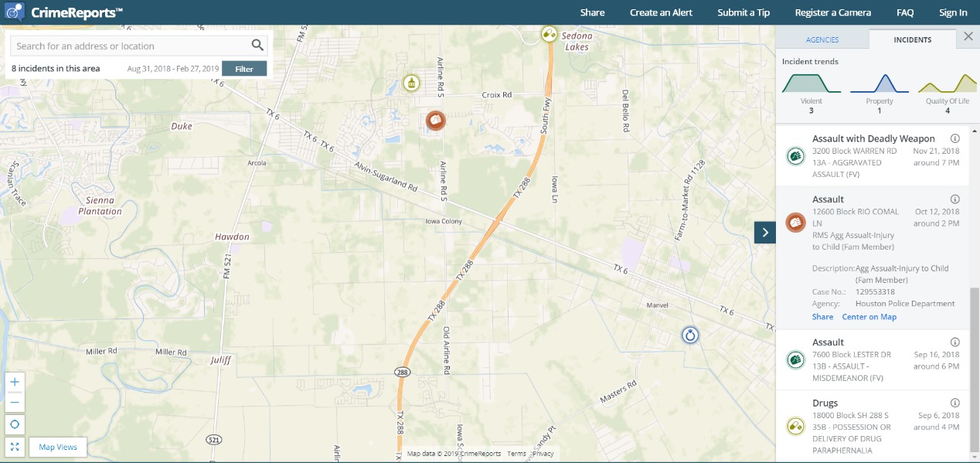Click the locate me target icon

pos(15,424)
